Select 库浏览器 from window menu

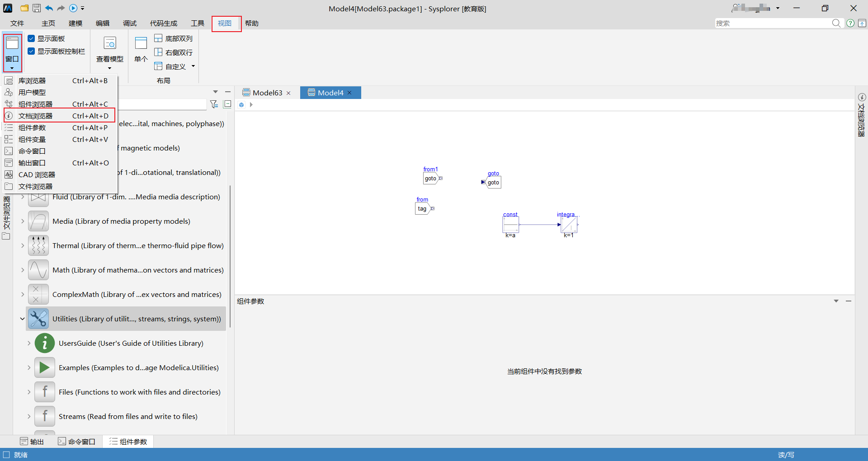[60, 80]
